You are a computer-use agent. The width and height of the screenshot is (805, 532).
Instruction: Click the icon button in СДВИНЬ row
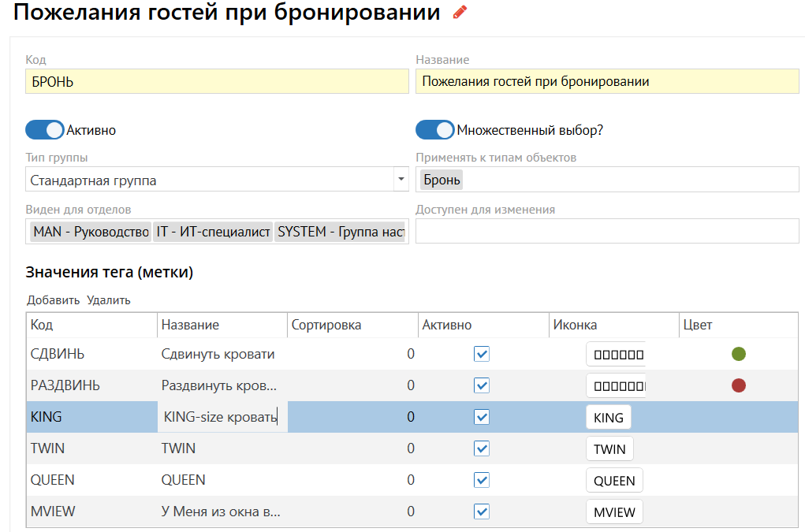click(x=616, y=355)
